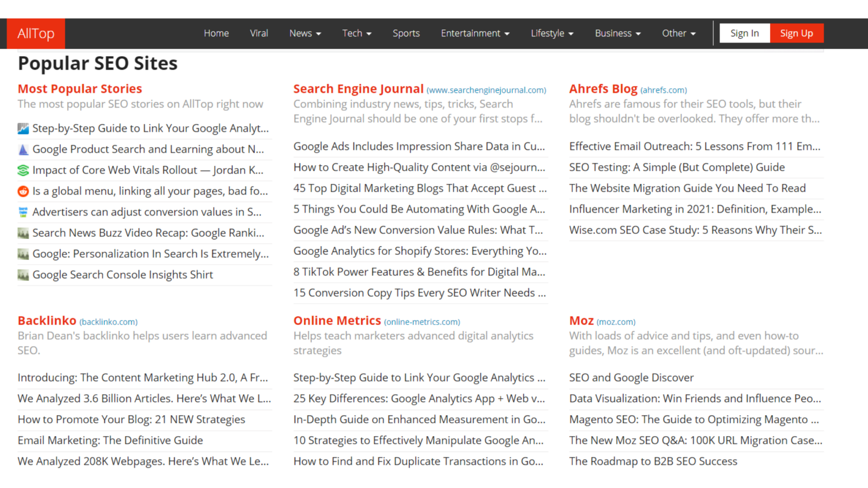Image resolution: width=868 pixels, height=488 pixels.
Task: Expand the News dropdown menu
Action: pos(305,33)
